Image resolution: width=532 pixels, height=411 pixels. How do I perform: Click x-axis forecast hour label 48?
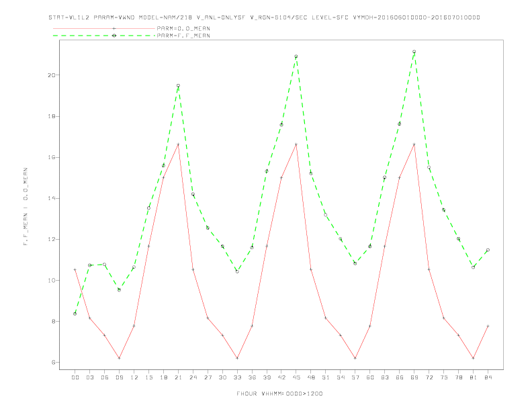click(311, 377)
